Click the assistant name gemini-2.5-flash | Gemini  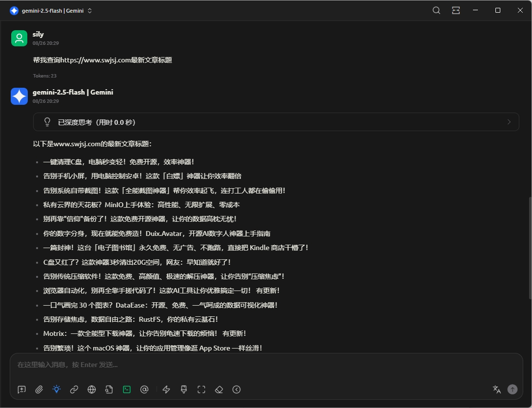point(73,92)
